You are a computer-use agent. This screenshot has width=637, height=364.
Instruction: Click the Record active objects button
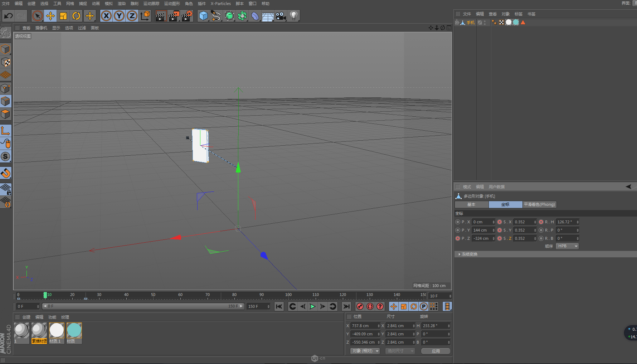click(360, 306)
